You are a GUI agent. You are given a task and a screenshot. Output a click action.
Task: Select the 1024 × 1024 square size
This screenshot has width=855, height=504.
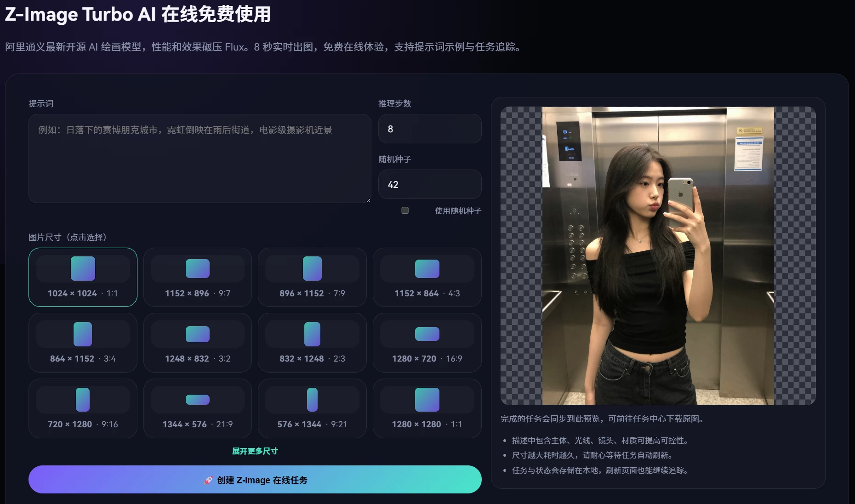click(x=83, y=277)
